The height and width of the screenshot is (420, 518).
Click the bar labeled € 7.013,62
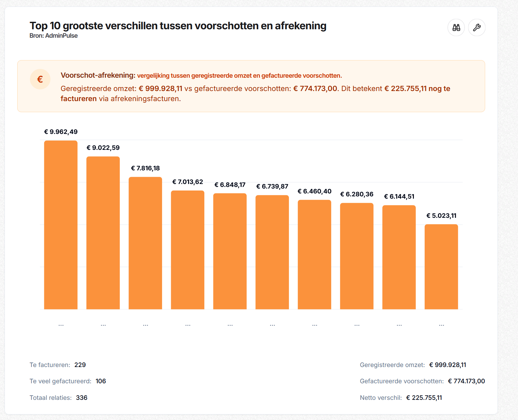[x=188, y=250]
